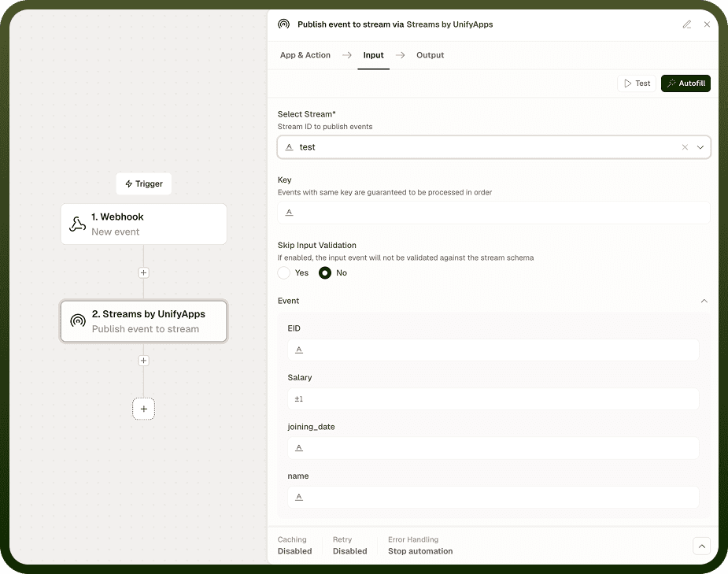Click the plus icon below Streams node

tap(143, 361)
